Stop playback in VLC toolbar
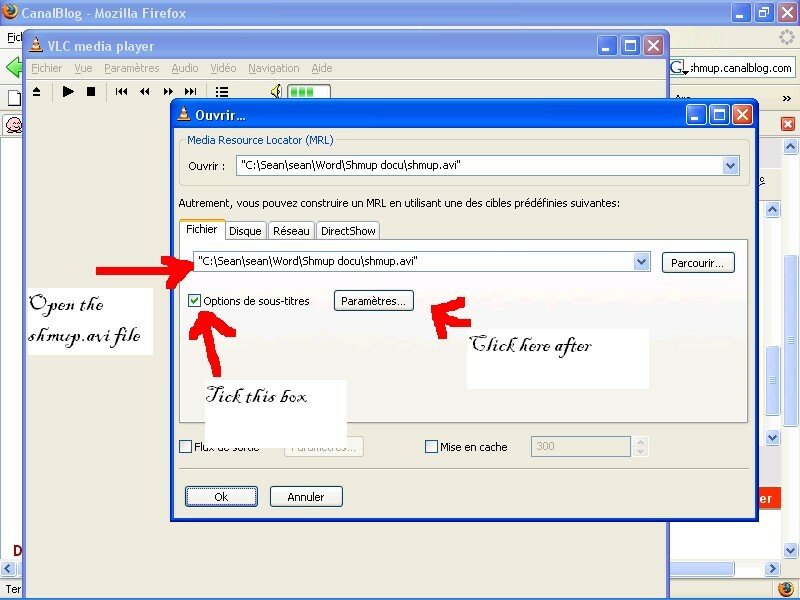This screenshot has width=800, height=600. tap(91, 92)
